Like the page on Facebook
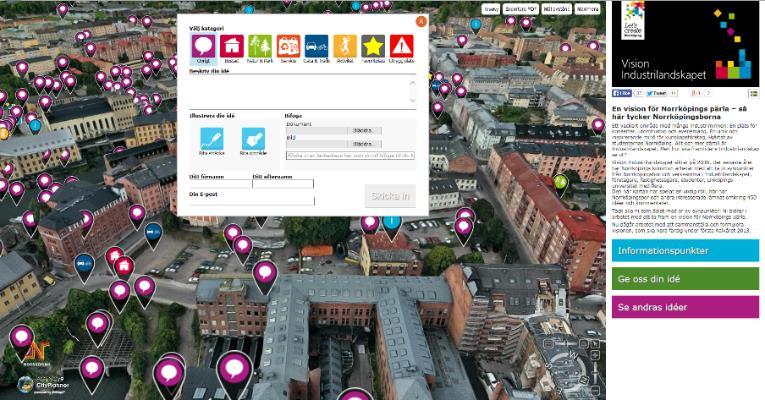 click(x=622, y=93)
